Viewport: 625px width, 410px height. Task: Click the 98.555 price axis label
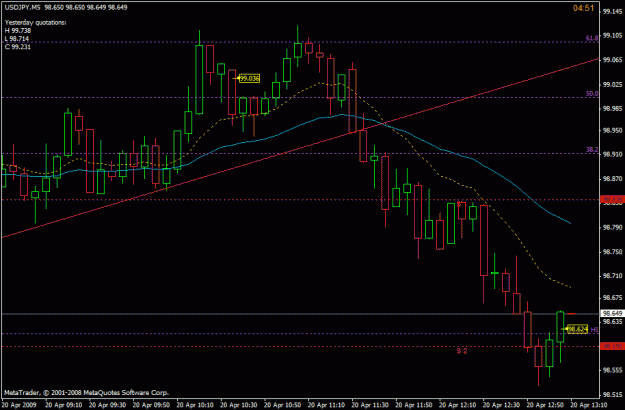613,370
